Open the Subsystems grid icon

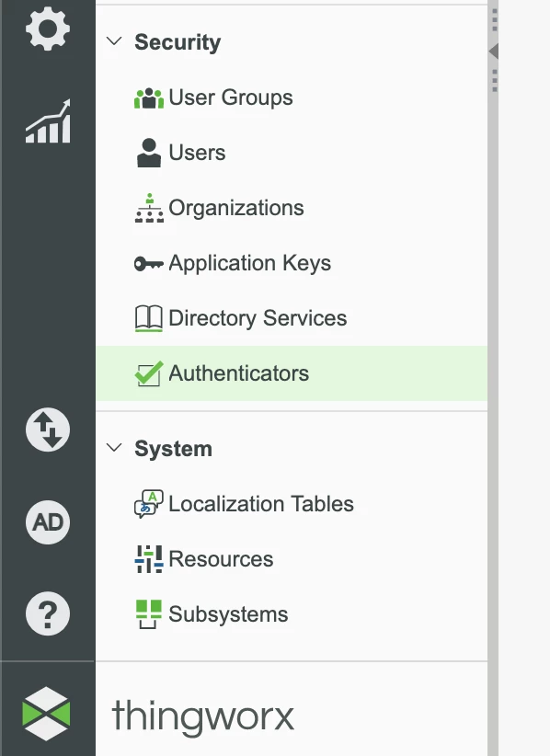[x=150, y=613]
